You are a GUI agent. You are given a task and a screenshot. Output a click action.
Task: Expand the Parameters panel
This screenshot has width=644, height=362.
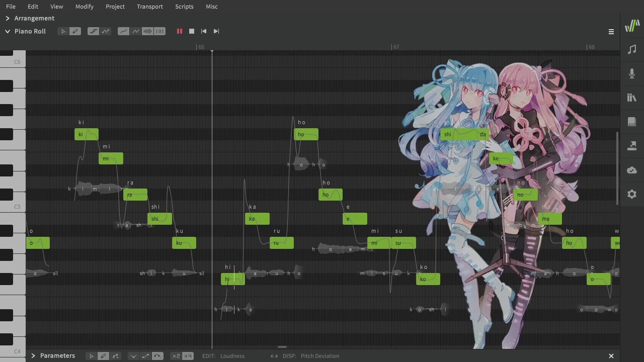click(33, 356)
